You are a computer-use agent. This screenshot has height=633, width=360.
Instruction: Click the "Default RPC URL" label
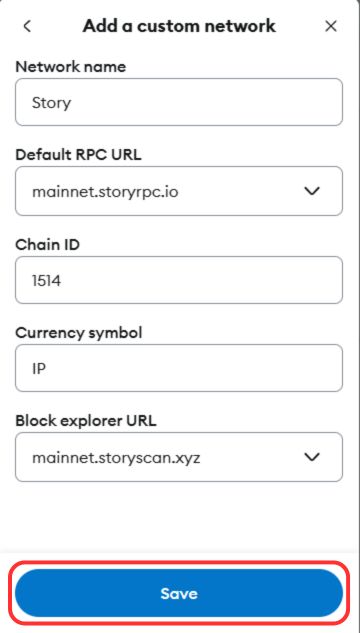(78, 155)
